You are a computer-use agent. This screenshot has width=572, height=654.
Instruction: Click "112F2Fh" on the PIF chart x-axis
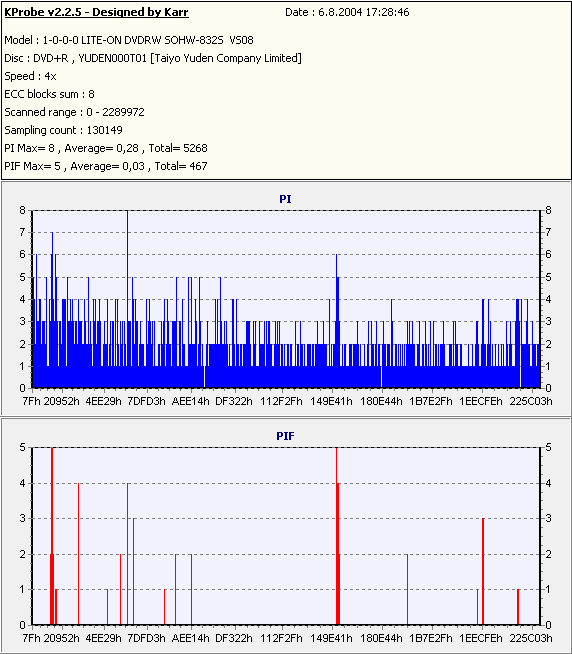[282, 638]
